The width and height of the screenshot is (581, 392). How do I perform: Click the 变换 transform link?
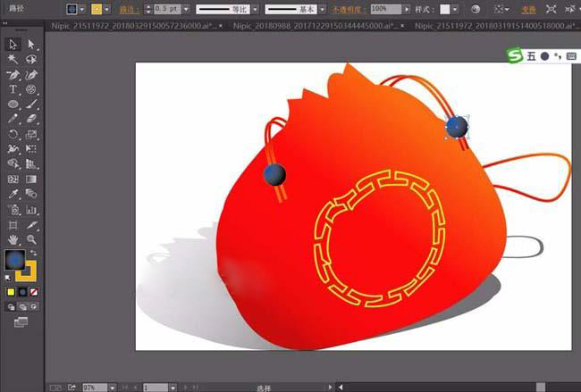point(529,8)
